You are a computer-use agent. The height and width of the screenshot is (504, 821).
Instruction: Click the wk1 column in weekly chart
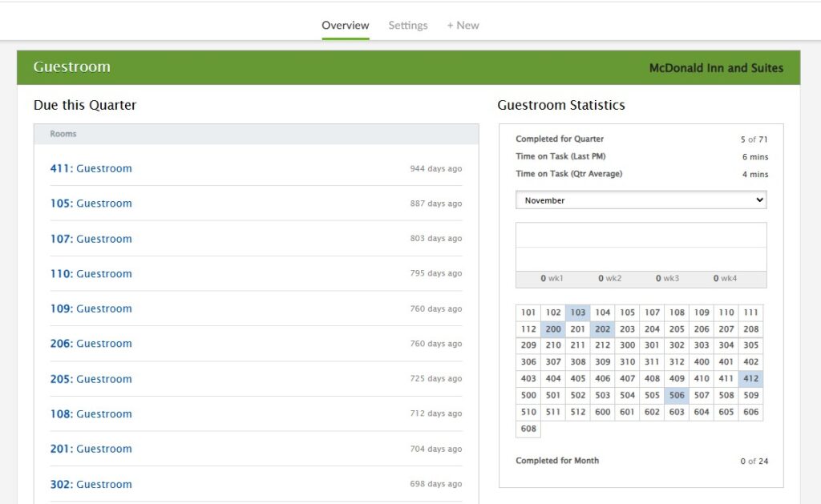coord(552,278)
